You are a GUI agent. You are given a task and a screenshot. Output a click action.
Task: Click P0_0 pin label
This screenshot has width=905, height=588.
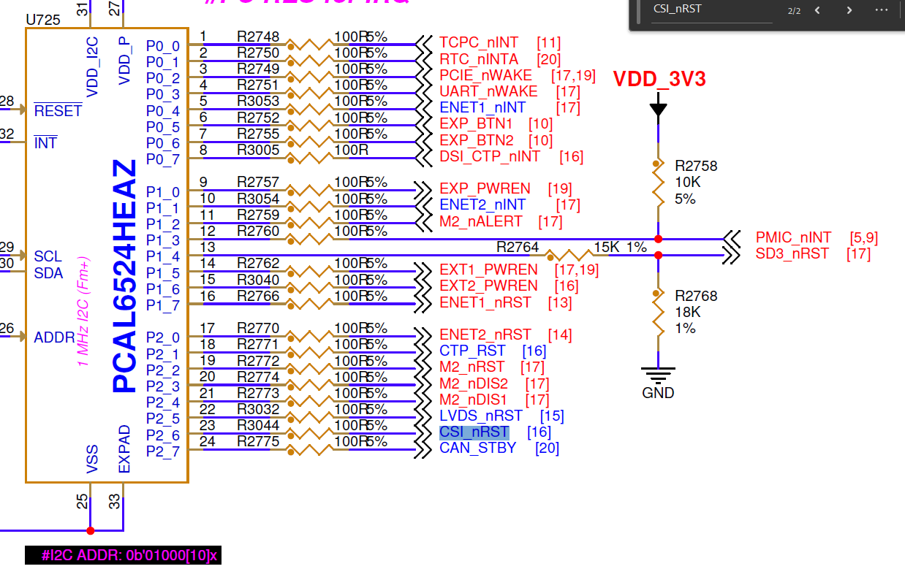[162, 46]
